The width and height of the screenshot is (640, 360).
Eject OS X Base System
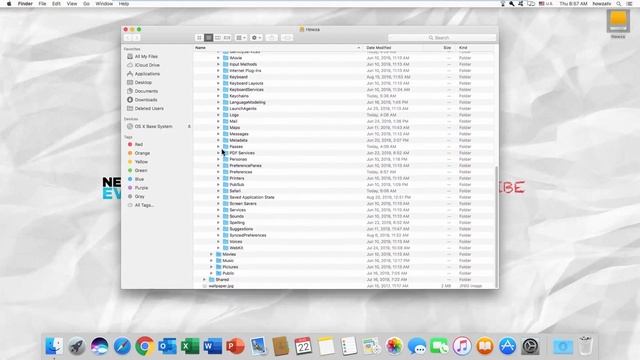(x=189, y=127)
